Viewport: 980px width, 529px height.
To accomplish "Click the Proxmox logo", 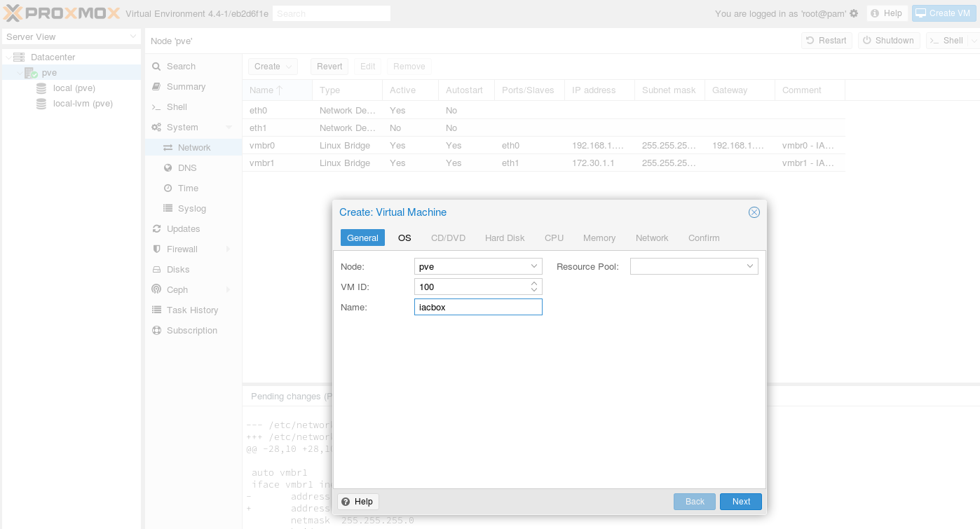I will [x=62, y=13].
